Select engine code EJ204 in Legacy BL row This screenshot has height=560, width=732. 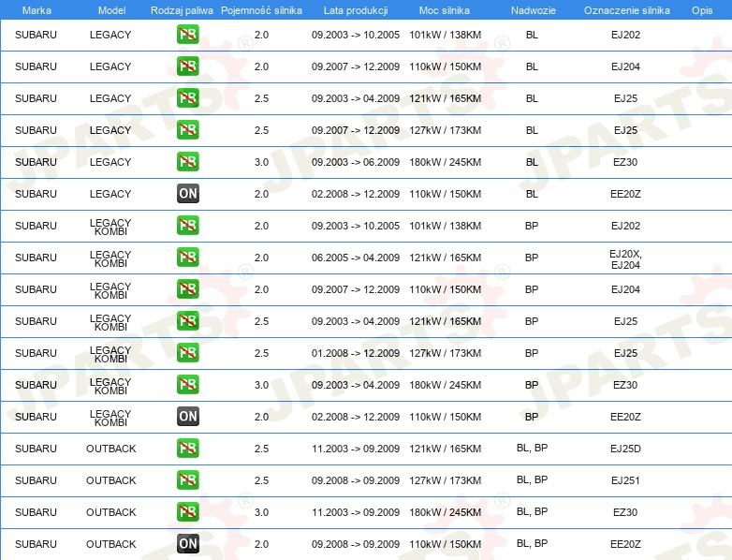625,66
